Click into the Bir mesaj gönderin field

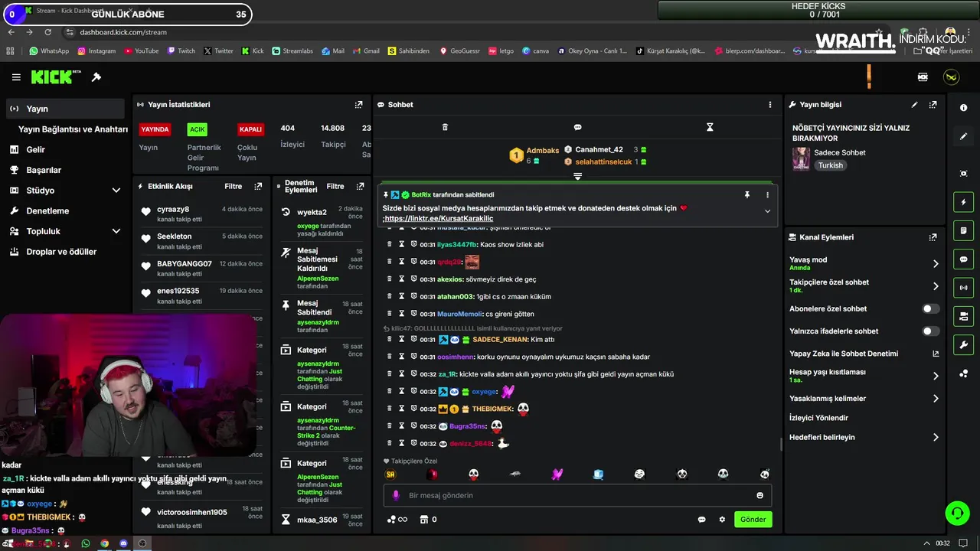(578, 495)
